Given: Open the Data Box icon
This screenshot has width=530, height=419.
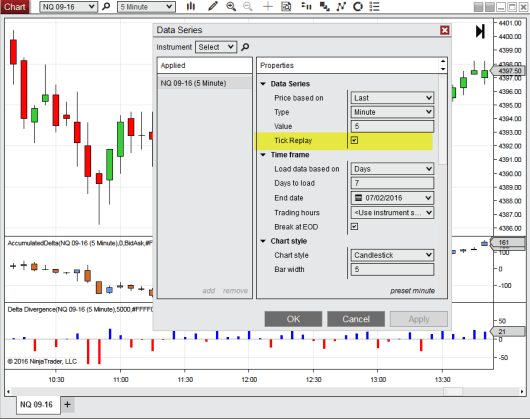Looking at the screenshot, I should [x=286, y=6].
